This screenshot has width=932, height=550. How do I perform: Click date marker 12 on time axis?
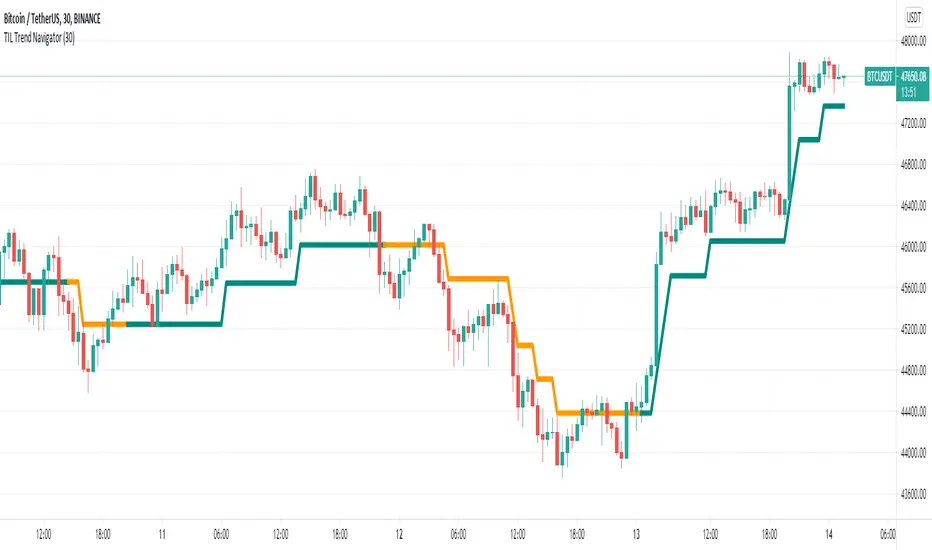click(398, 533)
